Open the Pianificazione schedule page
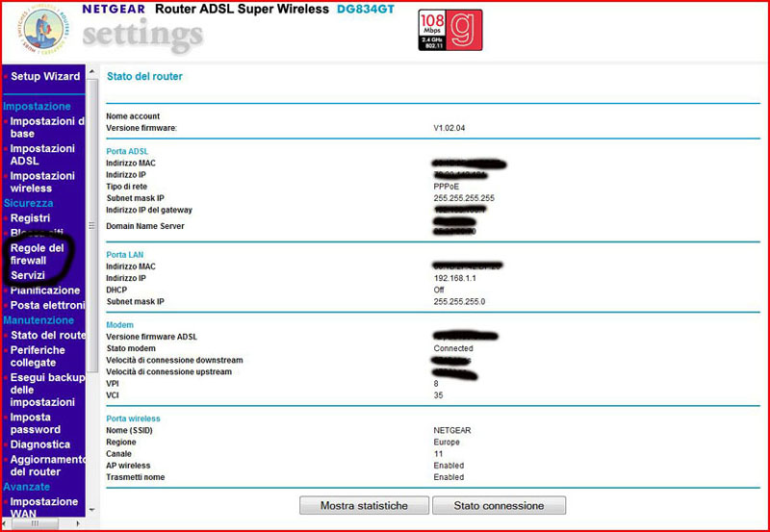Image resolution: width=770 pixels, height=532 pixels. (45, 291)
